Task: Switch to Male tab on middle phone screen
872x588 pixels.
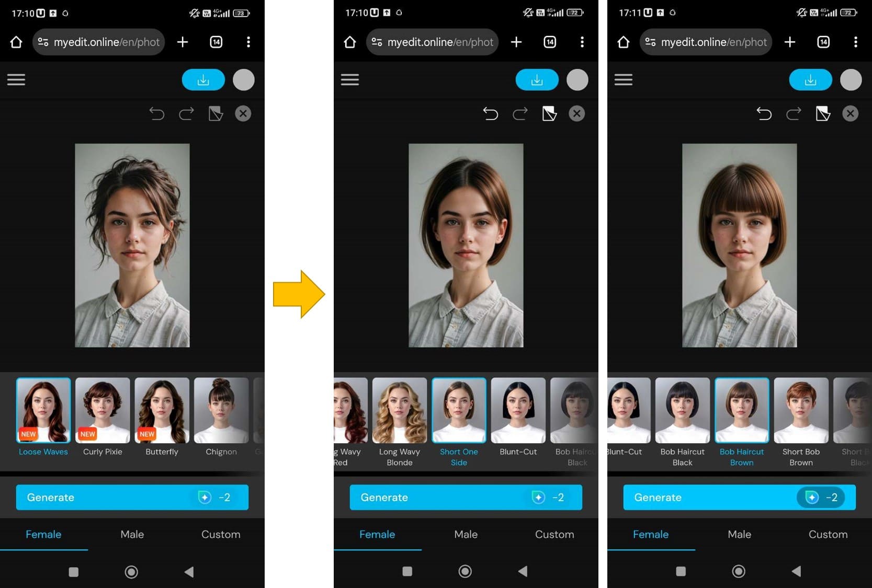Action: click(x=466, y=534)
